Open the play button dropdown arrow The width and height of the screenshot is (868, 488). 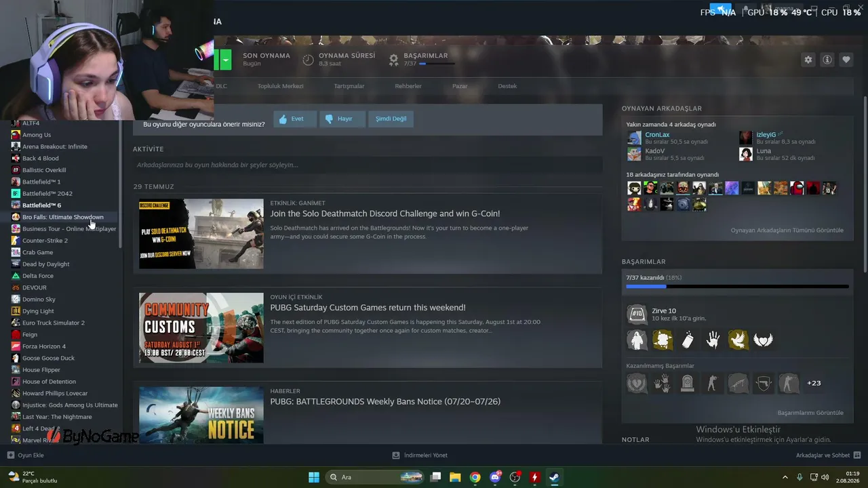225,60
